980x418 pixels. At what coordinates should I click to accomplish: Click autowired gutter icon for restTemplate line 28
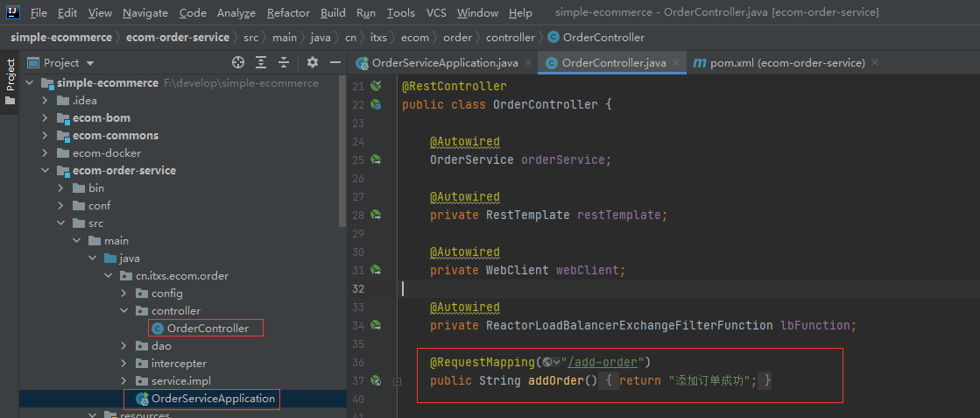[376, 215]
